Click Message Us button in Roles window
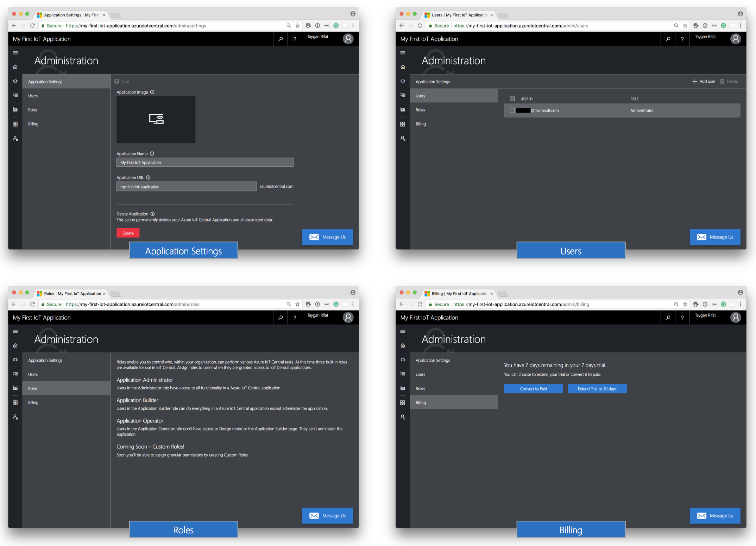Image resolution: width=756 pixels, height=546 pixels. pyautogui.click(x=327, y=516)
